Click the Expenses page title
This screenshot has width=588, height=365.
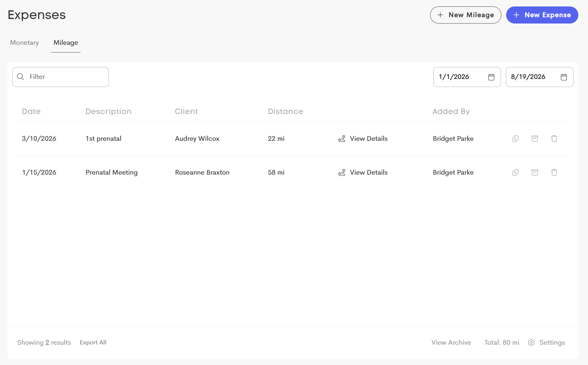coord(37,15)
